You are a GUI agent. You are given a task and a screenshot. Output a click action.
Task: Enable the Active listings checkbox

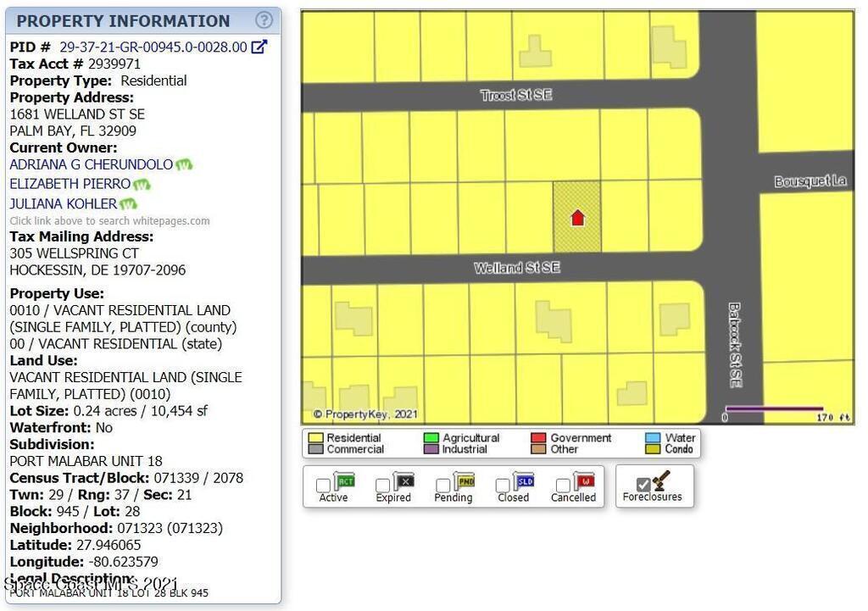pos(323,486)
